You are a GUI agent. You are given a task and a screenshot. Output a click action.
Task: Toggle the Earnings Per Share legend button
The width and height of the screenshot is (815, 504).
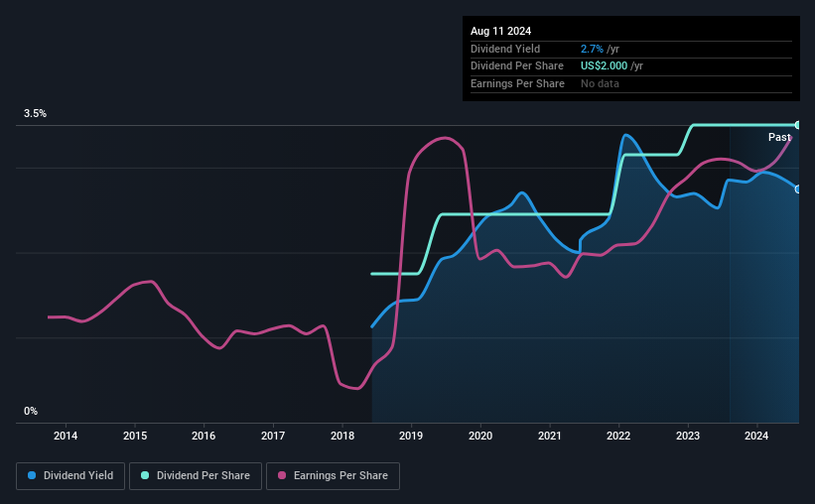[334, 476]
